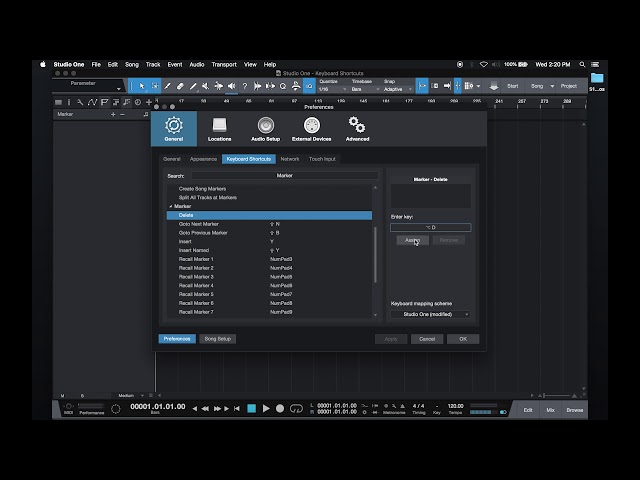
Task: Select the Arrow tool in toolbar
Action: pyautogui.click(x=142, y=86)
